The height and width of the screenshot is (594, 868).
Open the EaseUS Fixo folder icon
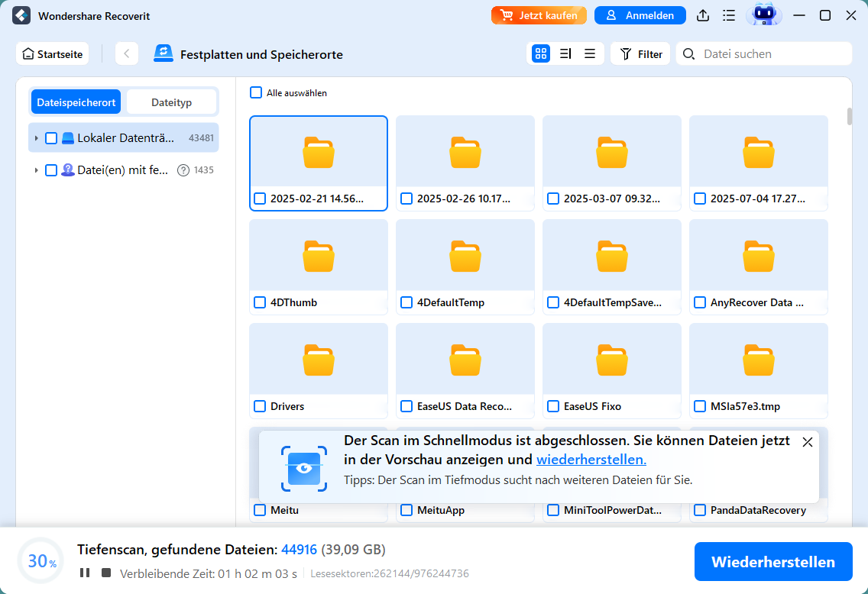[x=612, y=360]
